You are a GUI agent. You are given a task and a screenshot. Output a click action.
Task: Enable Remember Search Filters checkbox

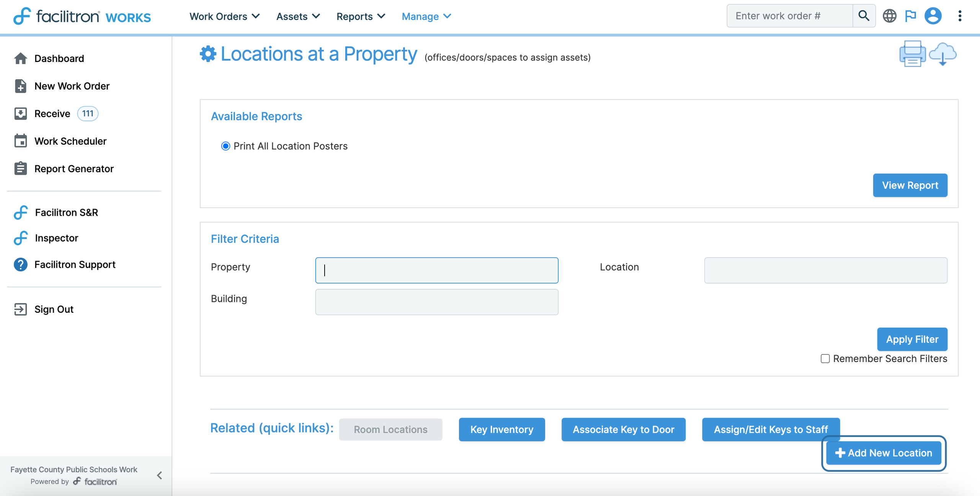(825, 359)
